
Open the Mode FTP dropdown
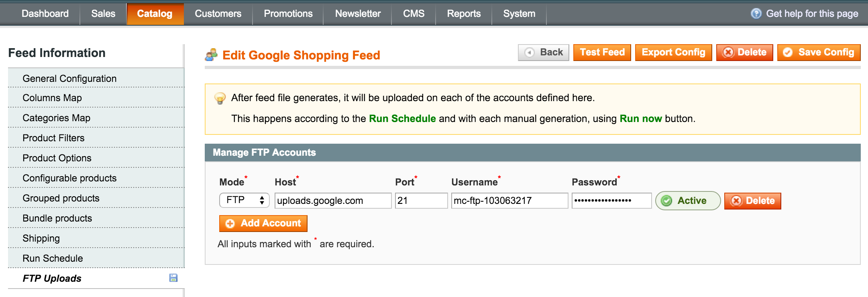pyautogui.click(x=244, y=200)
